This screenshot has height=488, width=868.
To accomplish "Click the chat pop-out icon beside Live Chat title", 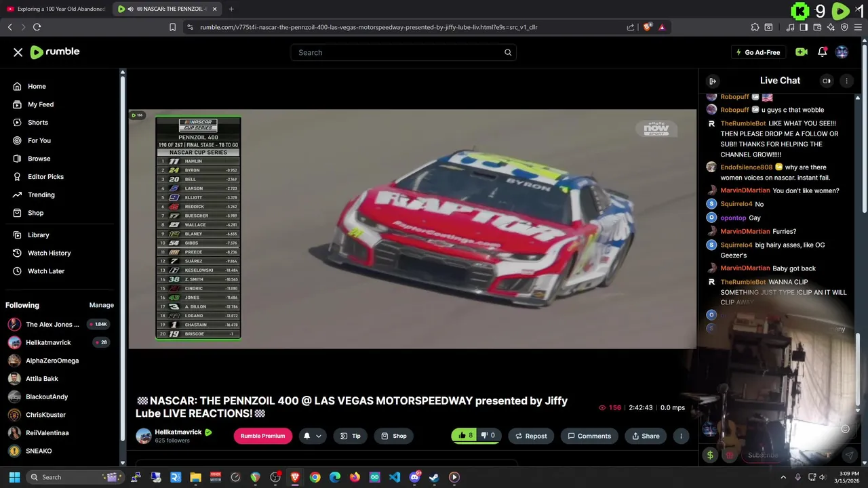I will (x=827, y=81).
